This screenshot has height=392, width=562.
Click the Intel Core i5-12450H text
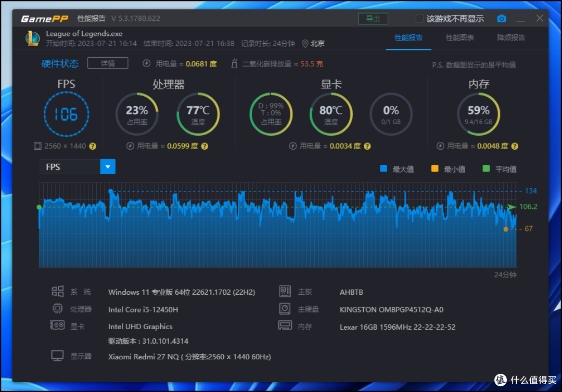[x=143, y=309]
